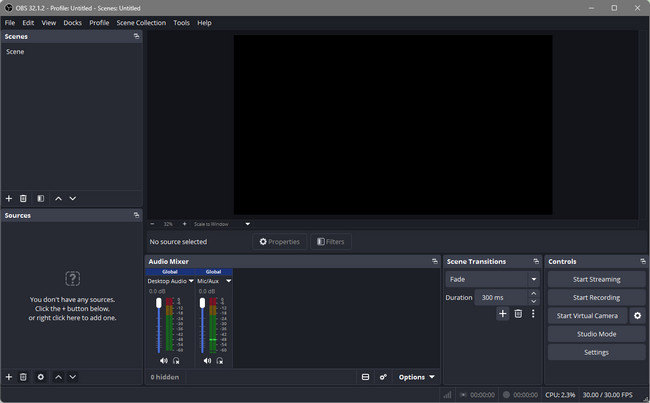This screenshot has height=403, width=650.
Task: Open the audio mixer Options dropdown
Action: 416,377
